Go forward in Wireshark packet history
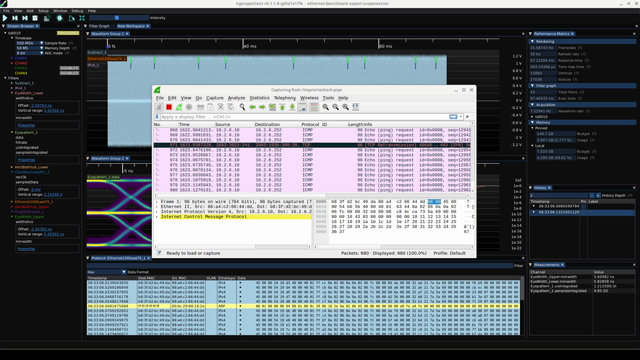 [262, 107]
